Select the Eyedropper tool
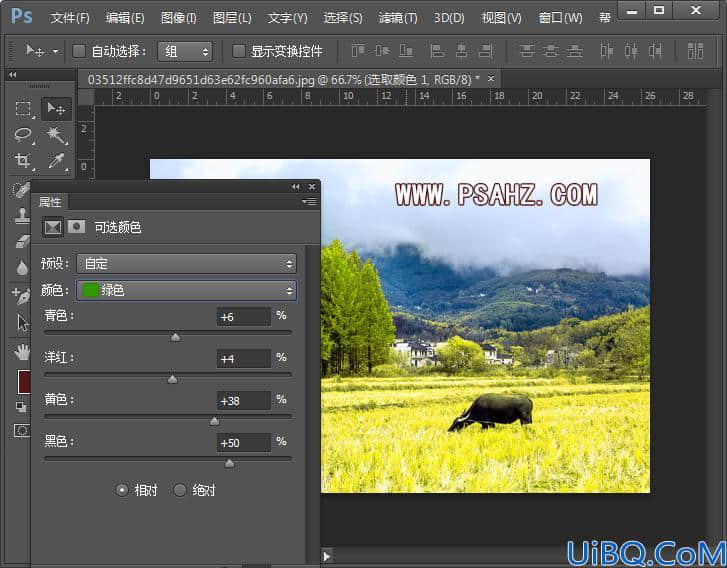Screen dimensions: 727x568 coord(56,160)
